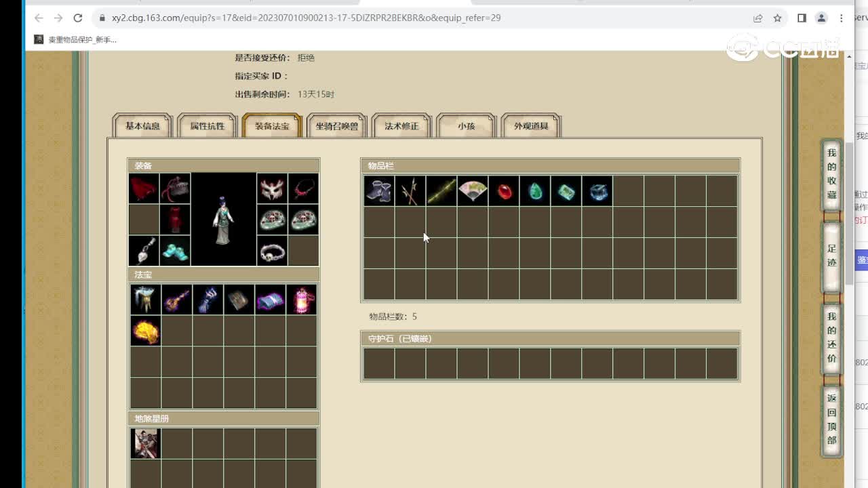Click the blue ice shard inventory item
The width and height of the screenshot is (868, 488).
point(597,191)
